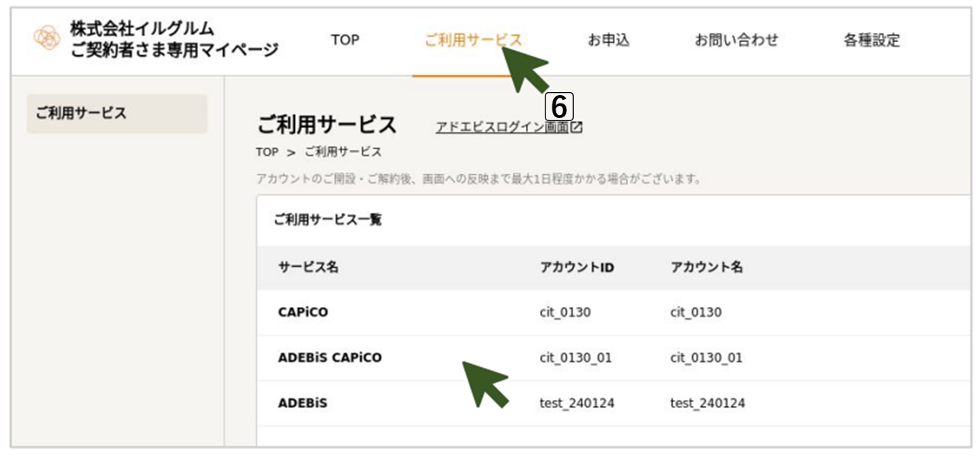Click account name cit_0130 in CAPiCO row

coord(695,312)
